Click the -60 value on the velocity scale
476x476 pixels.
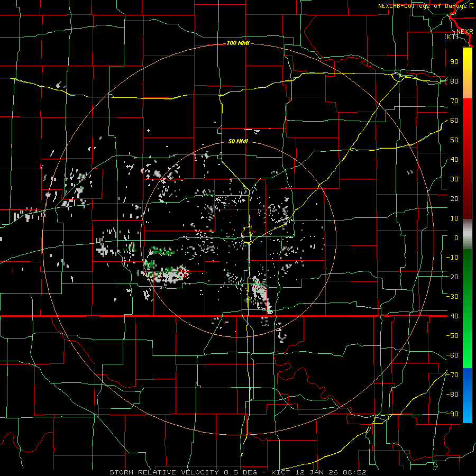(452, 355)
